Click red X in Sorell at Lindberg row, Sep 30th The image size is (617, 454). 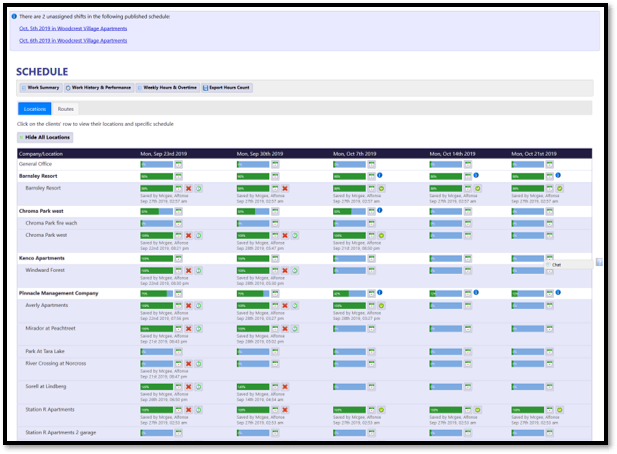[x=285, y=387]
